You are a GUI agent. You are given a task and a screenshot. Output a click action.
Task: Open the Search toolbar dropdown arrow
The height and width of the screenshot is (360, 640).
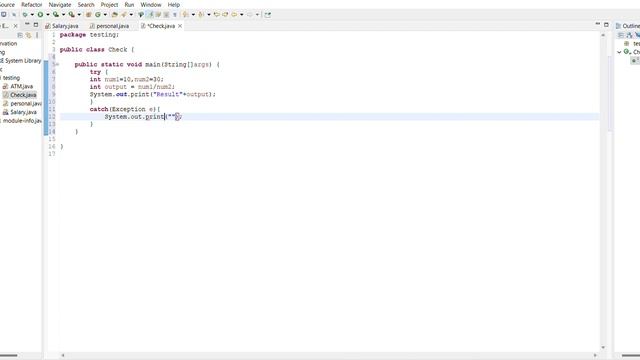tap(131, 15)
